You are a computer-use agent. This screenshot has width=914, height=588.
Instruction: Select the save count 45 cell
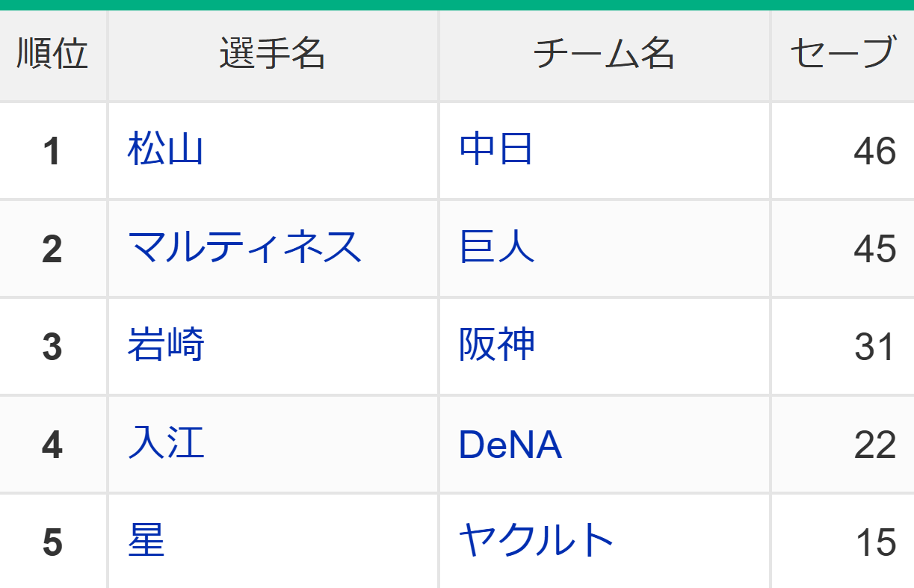[x=843, y=249]
